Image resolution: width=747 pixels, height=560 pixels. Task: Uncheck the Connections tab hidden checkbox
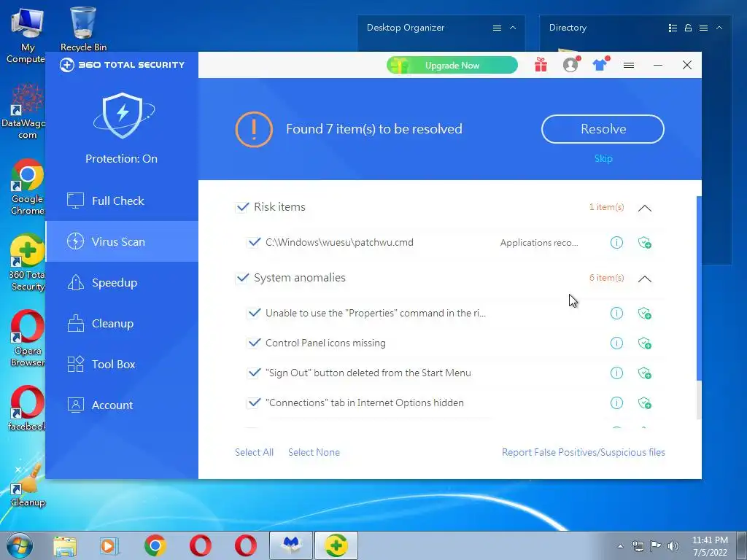coord(254,402)
